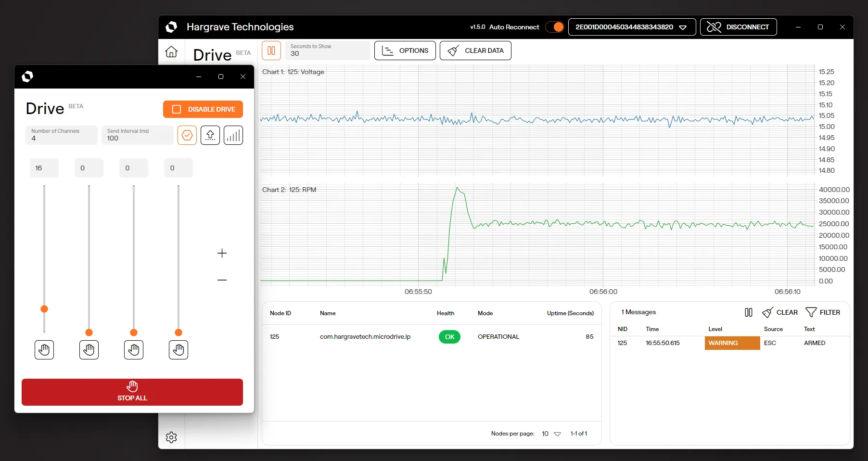Click the STOP ALL button
This screenshot has width=868, height=461.
[x=132, y=392]
